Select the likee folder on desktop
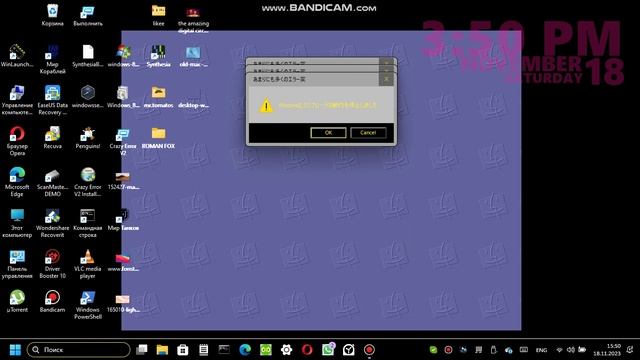This screenshot has width=640, height=360. 158,16
